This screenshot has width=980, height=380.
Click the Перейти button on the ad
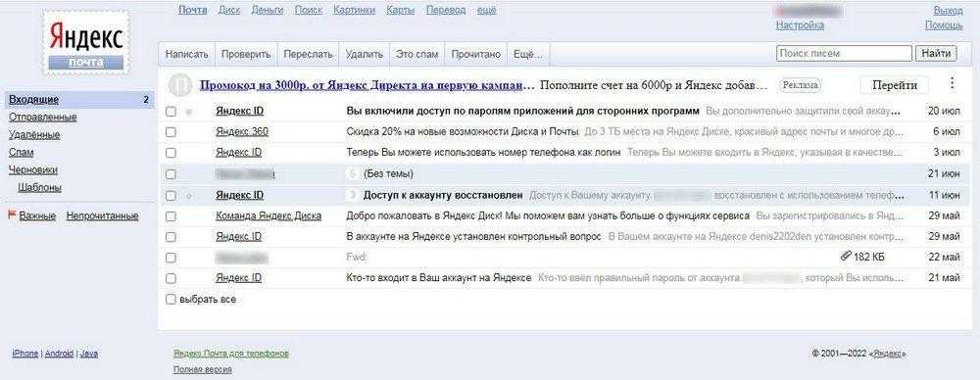(895, 85)
